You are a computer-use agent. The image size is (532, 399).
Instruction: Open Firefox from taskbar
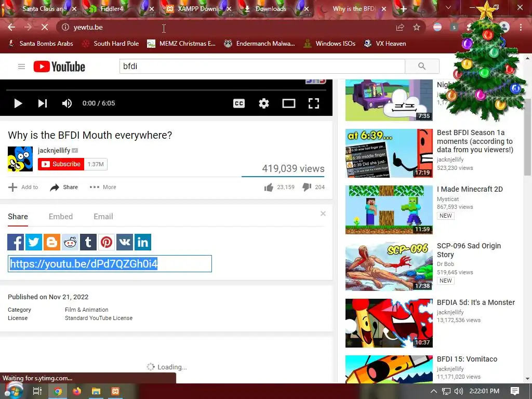pyautogui.click(x=77, y=391)
